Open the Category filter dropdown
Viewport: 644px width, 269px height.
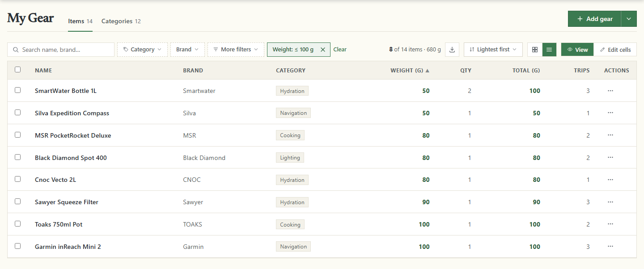142,50
